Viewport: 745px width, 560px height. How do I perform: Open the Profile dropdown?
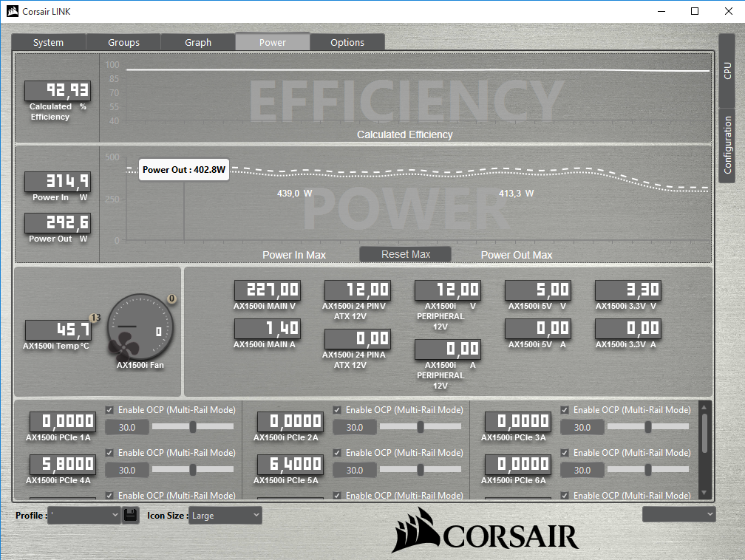pos(84,515)
